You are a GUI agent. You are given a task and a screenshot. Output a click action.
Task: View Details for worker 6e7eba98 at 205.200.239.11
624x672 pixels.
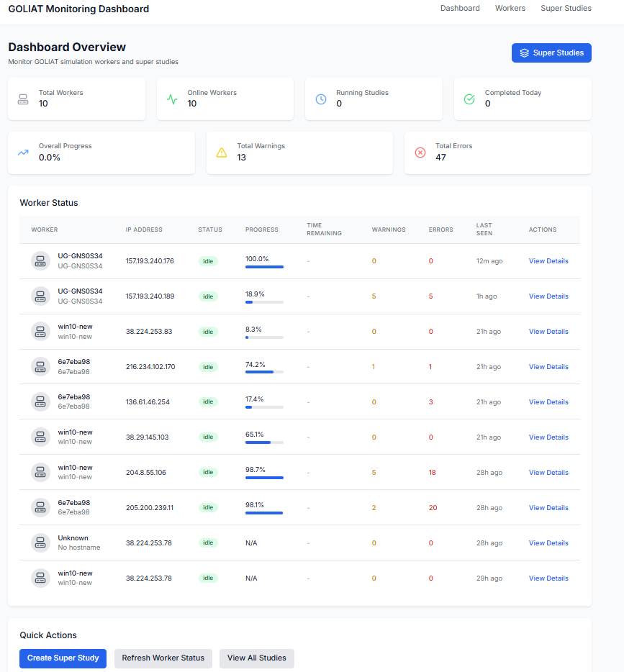pyautogui.click(x=548, y=507)
